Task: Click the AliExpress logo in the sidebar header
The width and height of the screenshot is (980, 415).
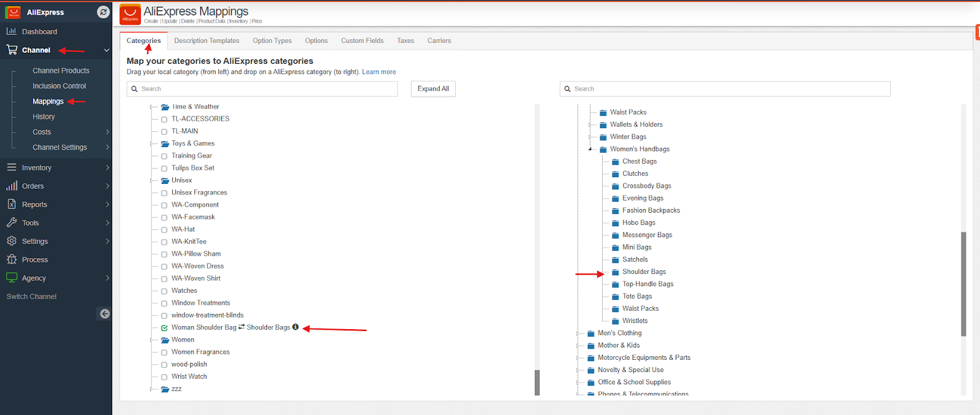Action: 13,12
